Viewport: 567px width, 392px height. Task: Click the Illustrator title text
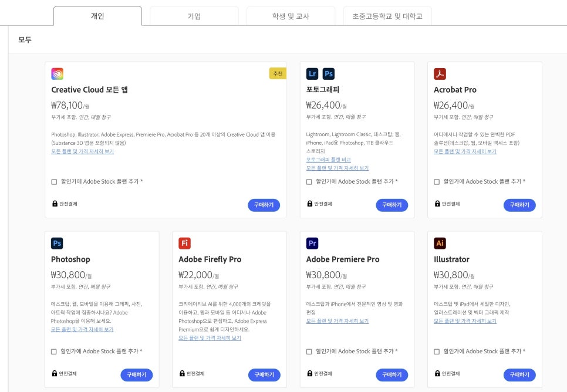pos(451,259)
